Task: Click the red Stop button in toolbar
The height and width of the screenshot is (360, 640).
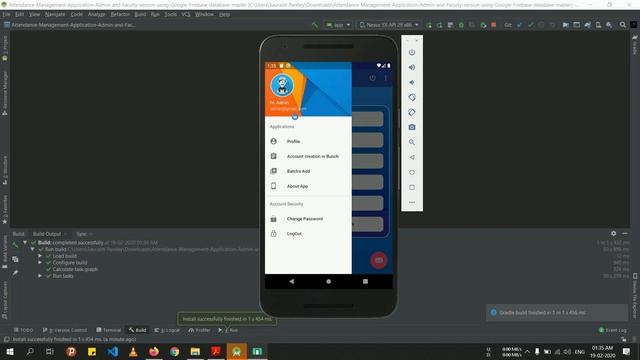Action: pyautogui.click(x=494, y=25)
